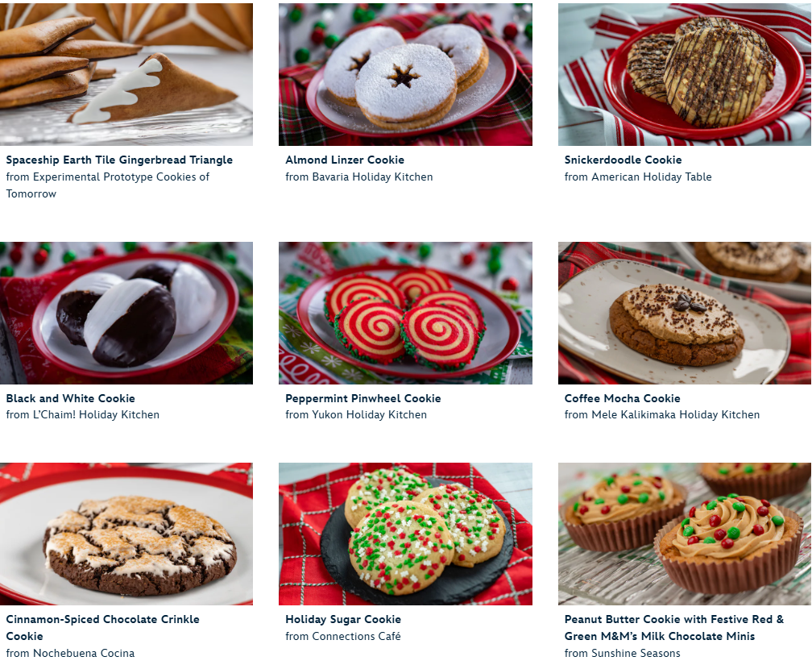
Task: Click the Holiday Sugar Cookie title
Action: click(x=343, y=619)
